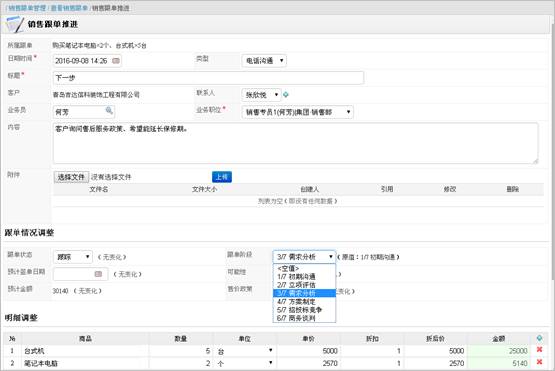This screenshot has height=371, width=555.
Task: Click the quantity cell 5 for 台式机
Action: tap(181, 351)
